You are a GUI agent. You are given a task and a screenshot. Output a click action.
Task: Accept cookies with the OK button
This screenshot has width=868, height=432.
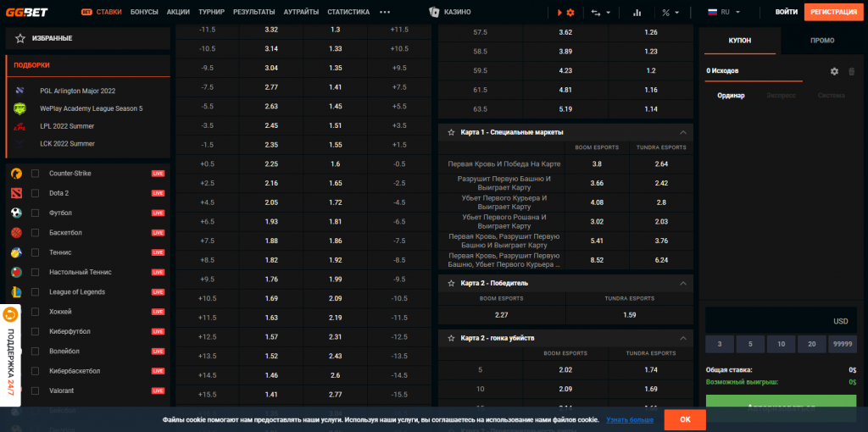(685, 419)
